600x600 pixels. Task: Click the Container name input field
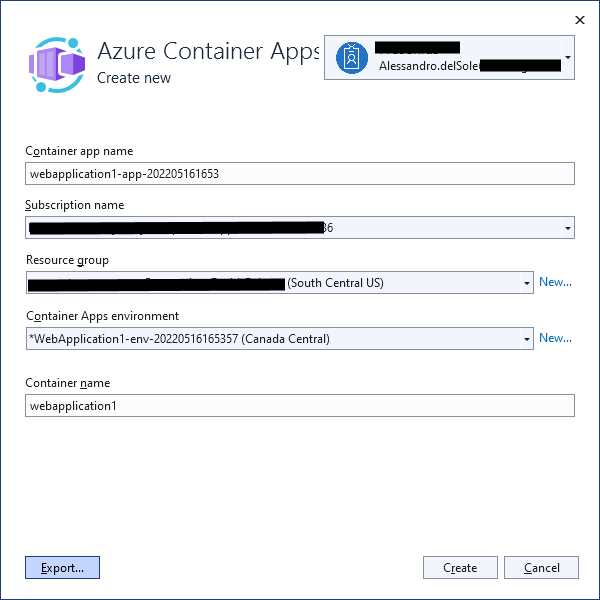[x=300, y=405]
